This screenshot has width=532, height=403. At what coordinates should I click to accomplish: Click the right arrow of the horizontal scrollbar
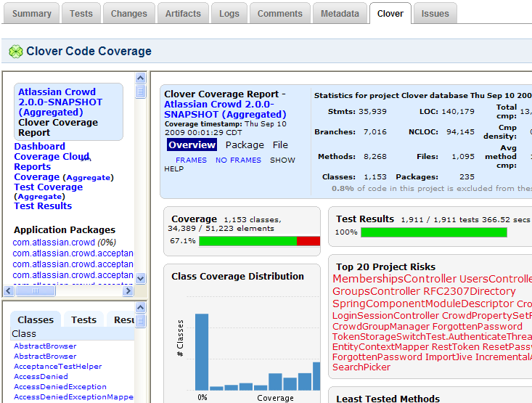click(x=128, y=290)
